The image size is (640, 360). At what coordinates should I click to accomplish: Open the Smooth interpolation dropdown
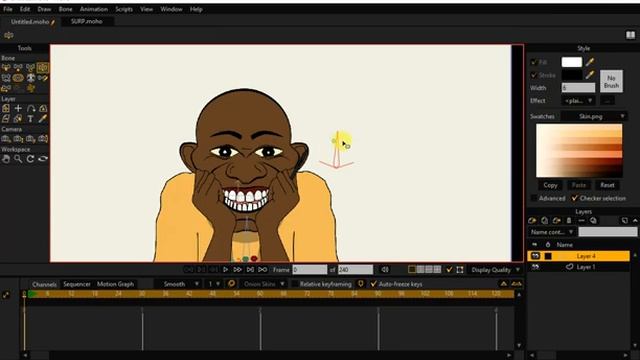[x=179, y=284]
